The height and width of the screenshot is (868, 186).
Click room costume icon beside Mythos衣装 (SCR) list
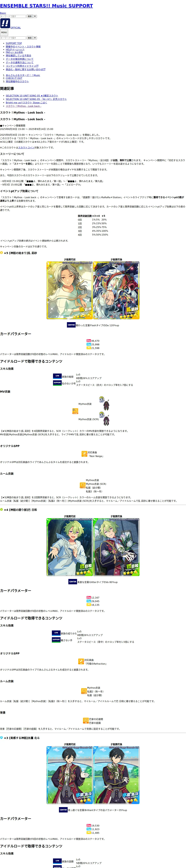(83, 486)
